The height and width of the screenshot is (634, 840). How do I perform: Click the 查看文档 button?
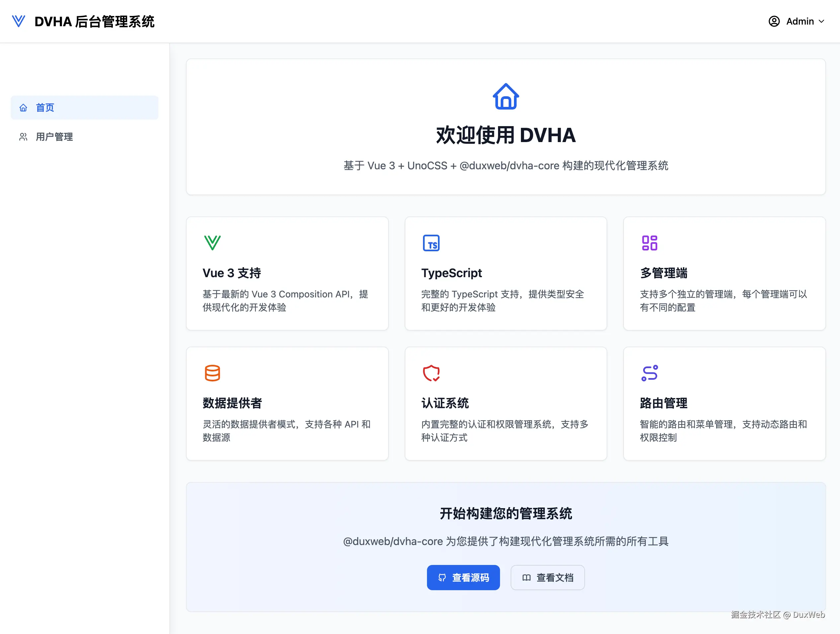tap(547, 578)
